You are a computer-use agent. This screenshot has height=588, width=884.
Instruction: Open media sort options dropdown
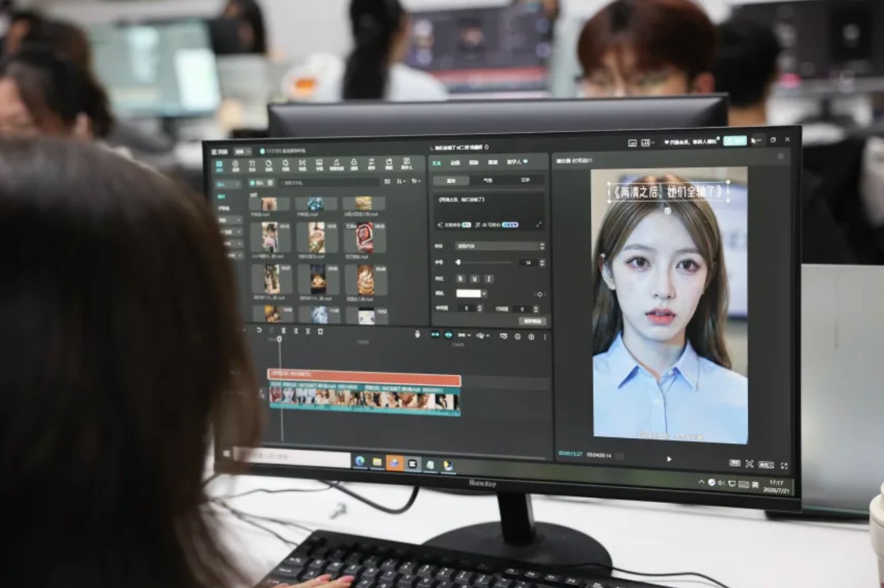tap(401, 181)
